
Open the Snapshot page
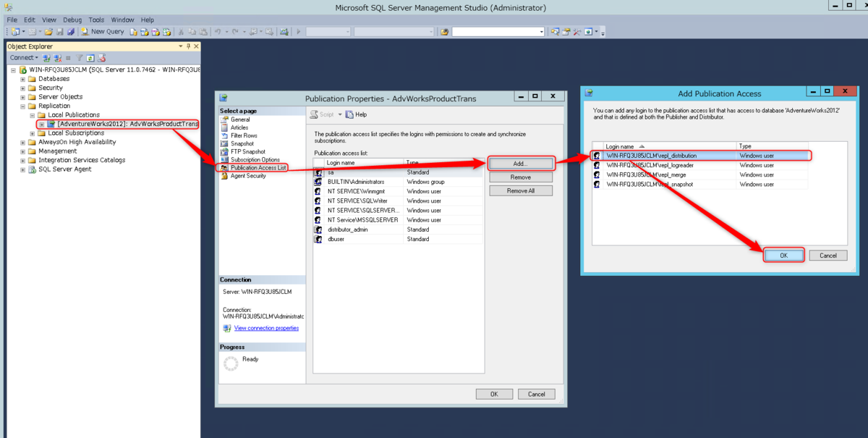coord(242,143)
